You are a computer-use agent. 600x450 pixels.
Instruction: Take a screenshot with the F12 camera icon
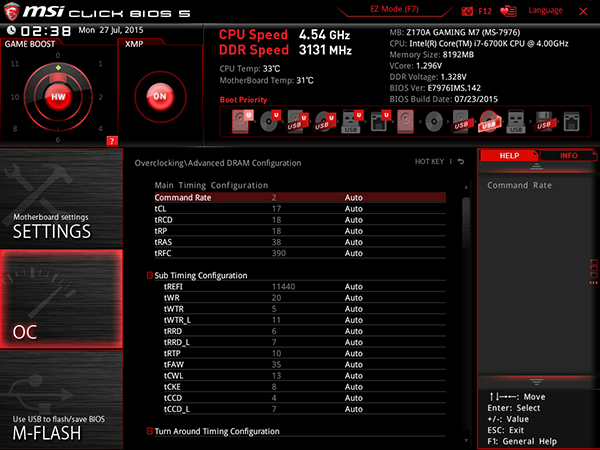tap(467, 11)
